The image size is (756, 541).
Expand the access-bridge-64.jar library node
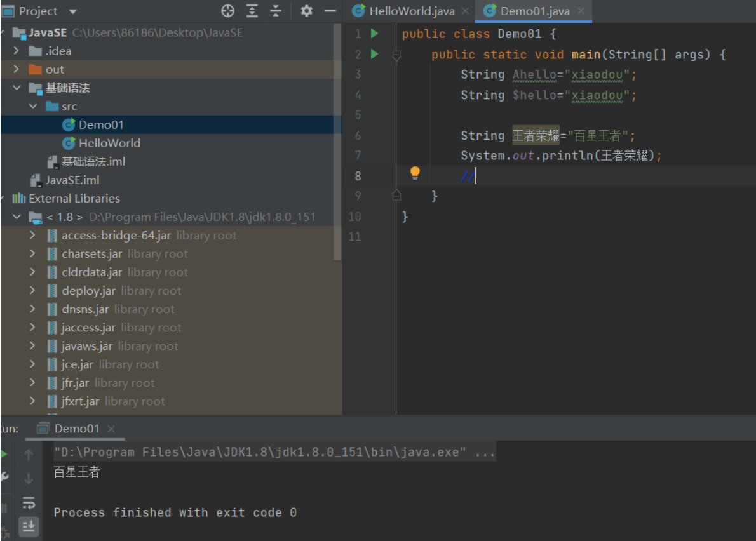pyautogui.click(x=33, y=236)
